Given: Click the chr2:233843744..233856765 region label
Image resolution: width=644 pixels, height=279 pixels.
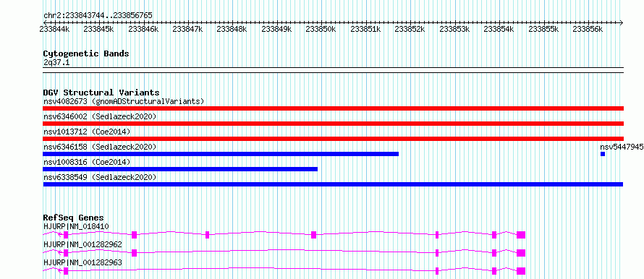Looking at the screenshot, I should point(98,16).
